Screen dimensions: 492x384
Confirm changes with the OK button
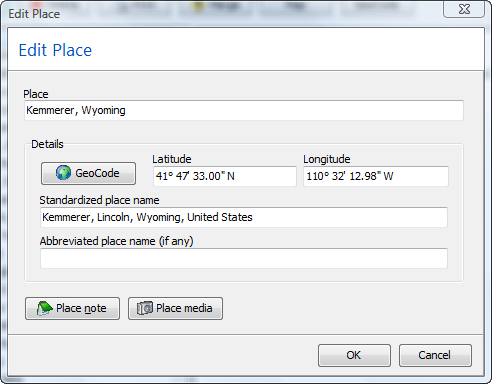(354, 355)
